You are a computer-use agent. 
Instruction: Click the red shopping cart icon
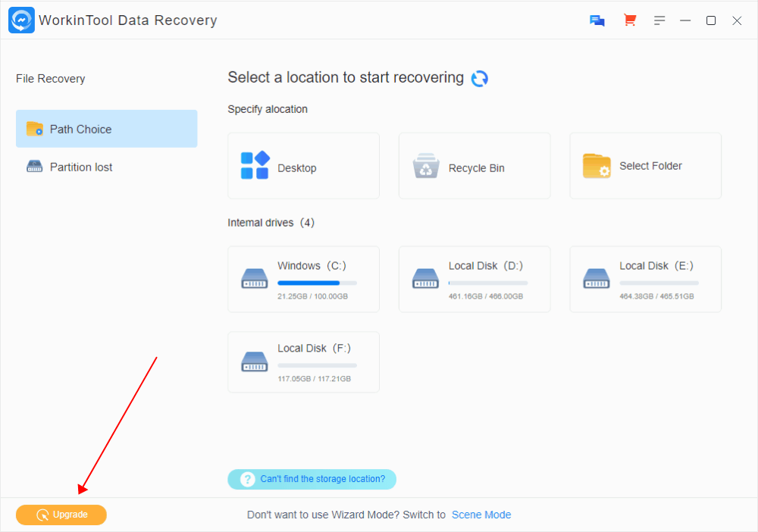click(629, 20)
